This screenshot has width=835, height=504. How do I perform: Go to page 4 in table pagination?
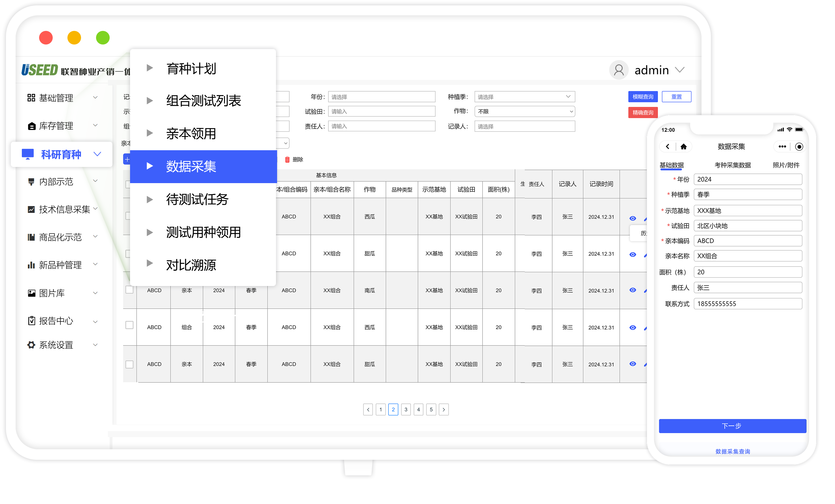pyautogui.click(x=418, y=409)
